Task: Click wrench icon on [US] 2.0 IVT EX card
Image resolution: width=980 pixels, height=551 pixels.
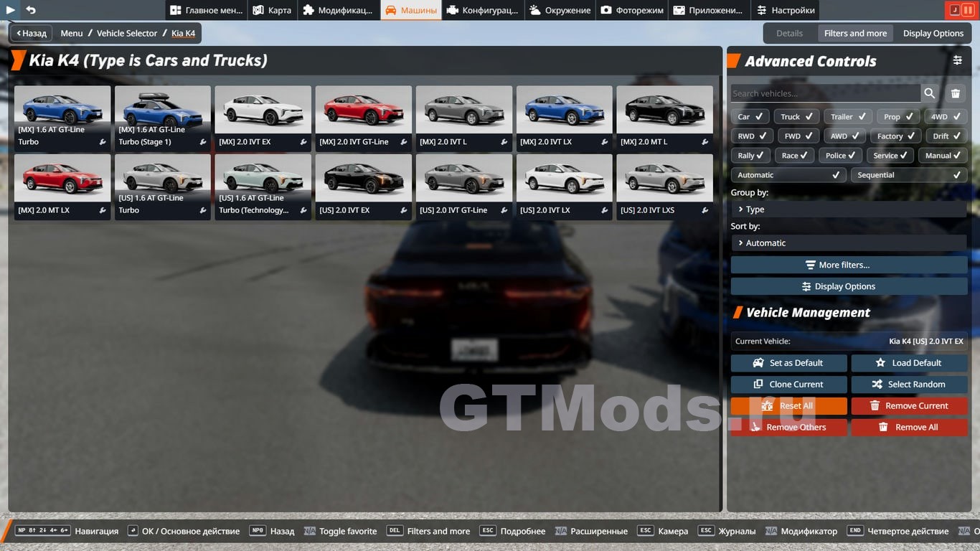Action: tap(404, 210)
